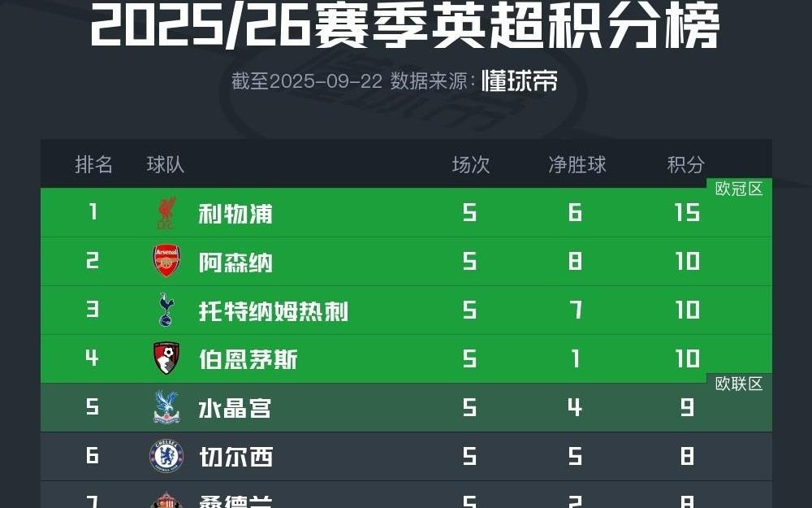Image resolution: width=812 pixels, height=508 pixels.
Task: Click the Chelsea club crest
Action: (x=166, y=456)
